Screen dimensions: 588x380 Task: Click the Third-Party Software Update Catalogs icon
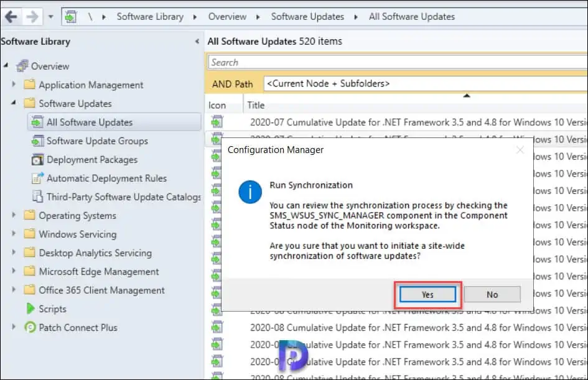[37, 197]
